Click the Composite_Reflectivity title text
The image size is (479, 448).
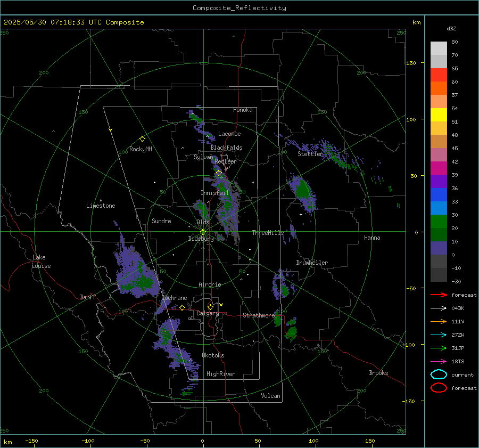[x=239, y=8]
